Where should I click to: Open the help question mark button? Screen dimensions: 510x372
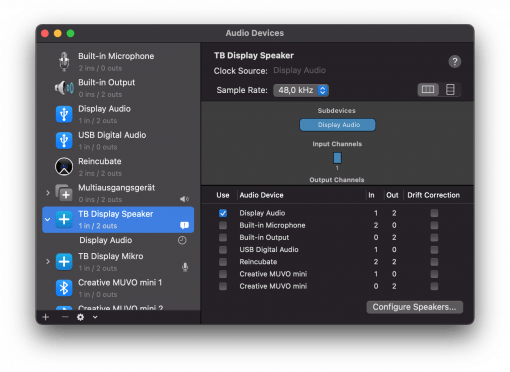coord(455,62)
